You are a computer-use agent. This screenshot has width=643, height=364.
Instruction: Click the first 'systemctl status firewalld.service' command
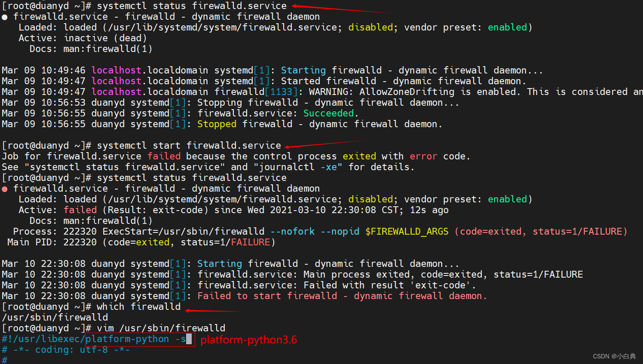pyautogui.click(x=192, y=6)
